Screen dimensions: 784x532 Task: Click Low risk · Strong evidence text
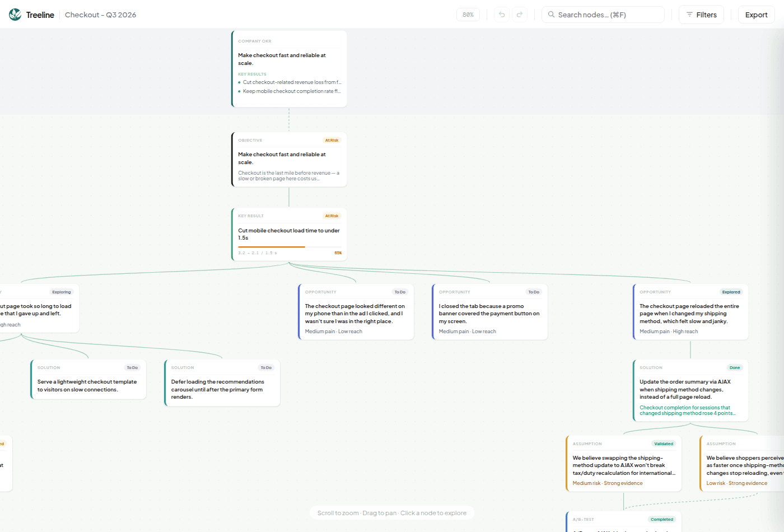click(x=737, y=483)
